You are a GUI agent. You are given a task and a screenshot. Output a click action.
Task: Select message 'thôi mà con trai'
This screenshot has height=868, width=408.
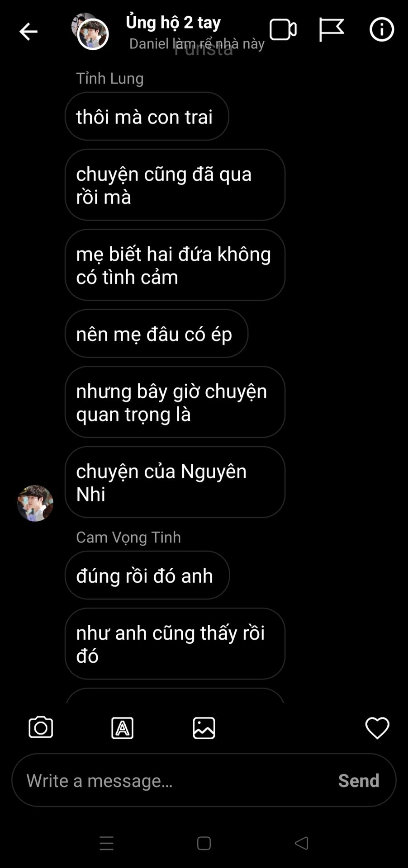point(147,116)
